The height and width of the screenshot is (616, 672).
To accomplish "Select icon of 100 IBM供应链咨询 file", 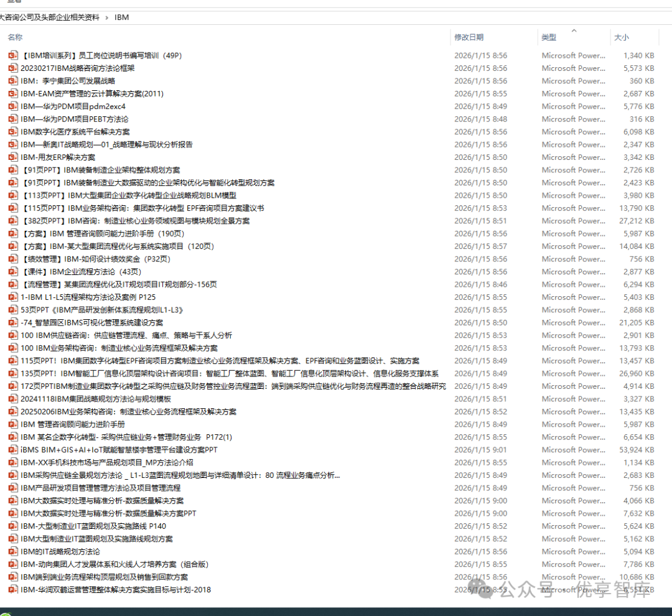I will pyautogui.click(x=13, y=335).
